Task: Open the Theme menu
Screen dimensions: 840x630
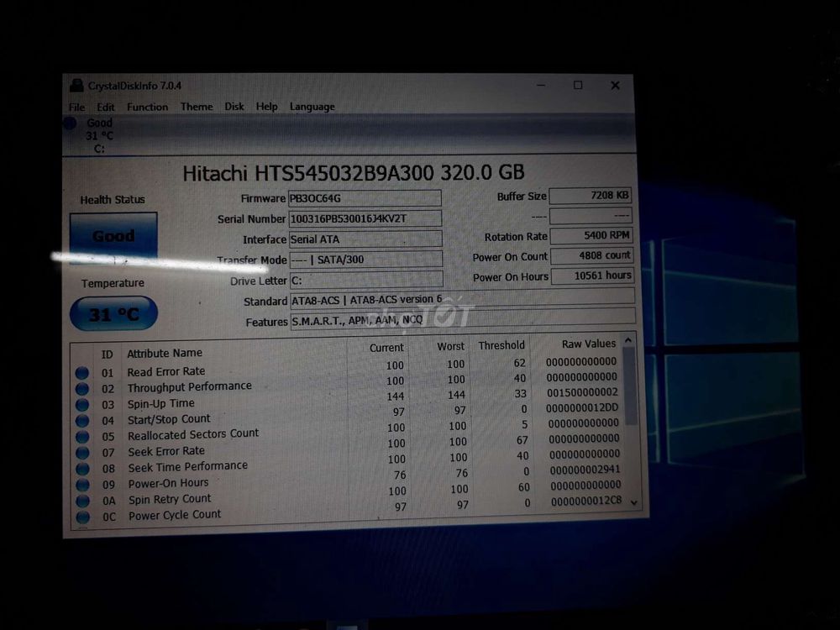Action: (x=197, y=107)
